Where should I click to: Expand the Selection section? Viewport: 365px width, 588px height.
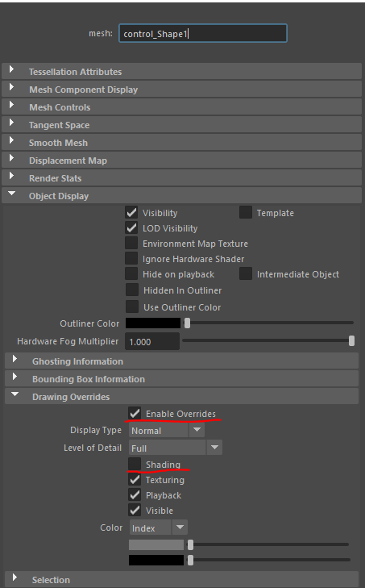pos(181,579)
